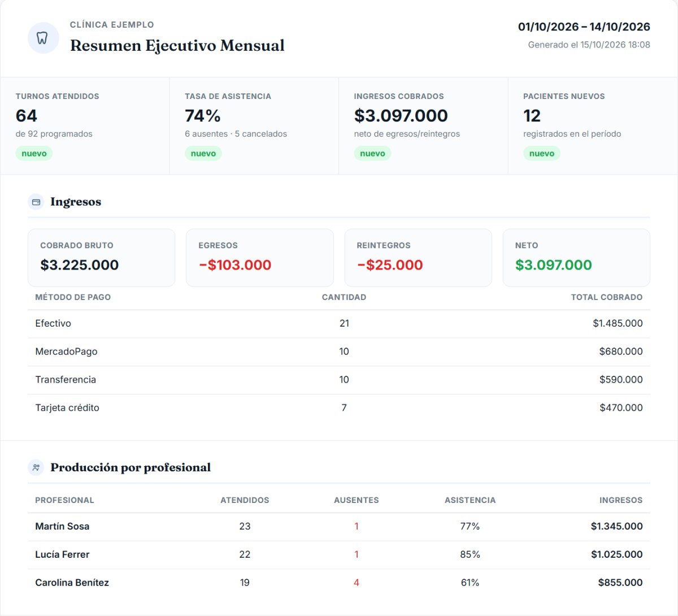Click 'neto de egresos/reintegros' text
678x616 pixels.
pyautogui.click(x=407, y=134)
